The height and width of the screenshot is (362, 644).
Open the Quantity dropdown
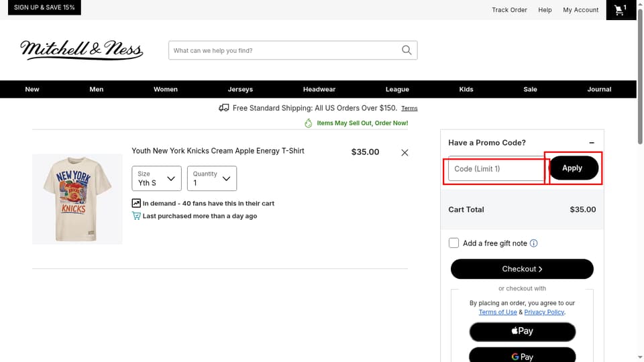pyautogui.click(x=212, y=178)
